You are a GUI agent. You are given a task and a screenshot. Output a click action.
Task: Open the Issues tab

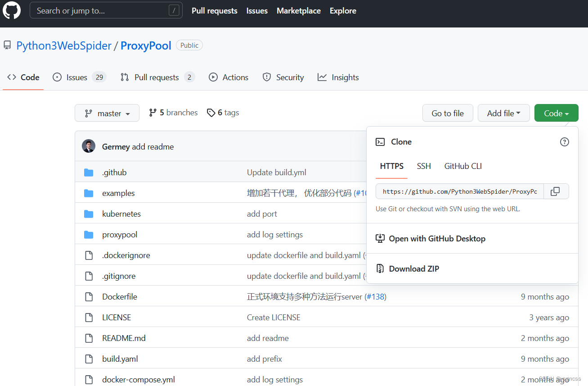[x=79, y=77]
